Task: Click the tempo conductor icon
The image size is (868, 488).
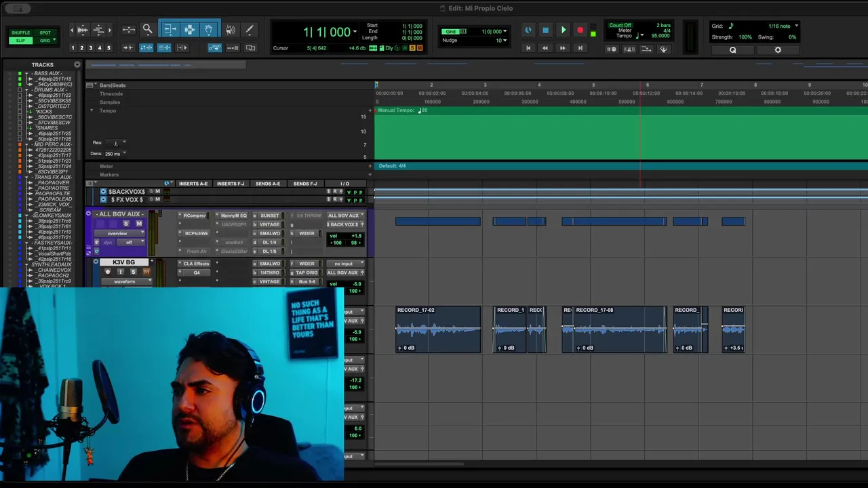Action: [x=663, y=49]
